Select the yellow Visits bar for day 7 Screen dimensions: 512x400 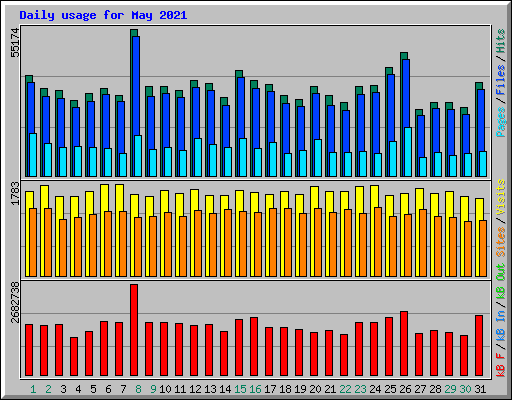pos(119,198)
